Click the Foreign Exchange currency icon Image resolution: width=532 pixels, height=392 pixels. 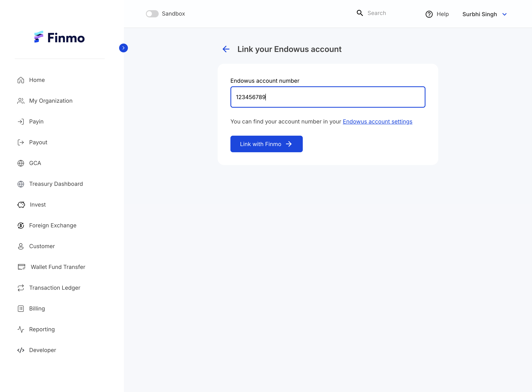(21, 226)
